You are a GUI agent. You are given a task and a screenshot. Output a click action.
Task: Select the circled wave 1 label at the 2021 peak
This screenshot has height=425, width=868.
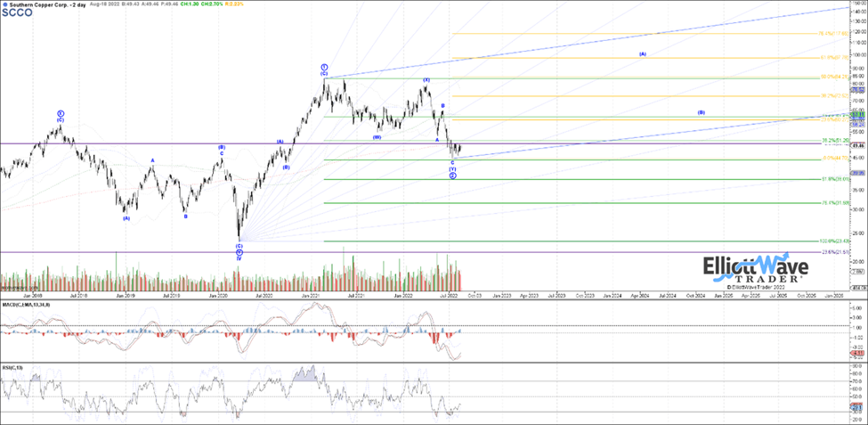click(x=325, y=68)
